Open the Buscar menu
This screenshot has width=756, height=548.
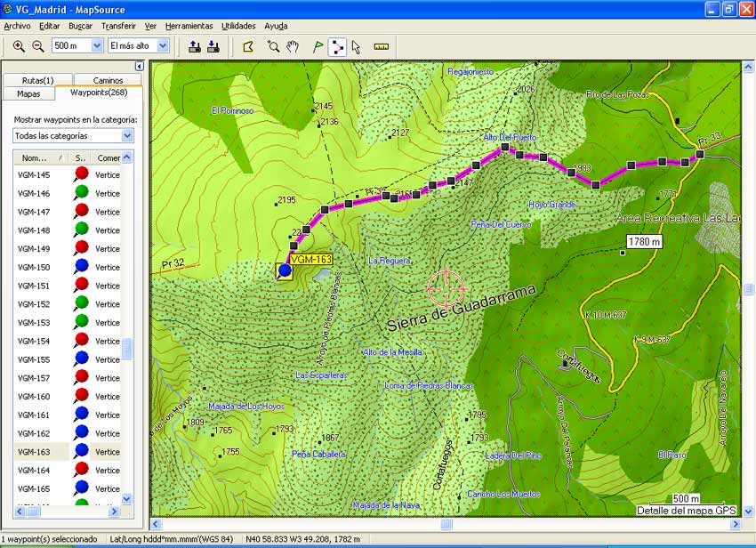(x=81, y=26)
